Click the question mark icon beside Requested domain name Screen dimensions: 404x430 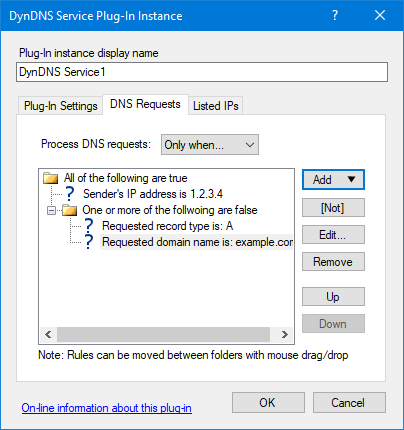[88, 242]
